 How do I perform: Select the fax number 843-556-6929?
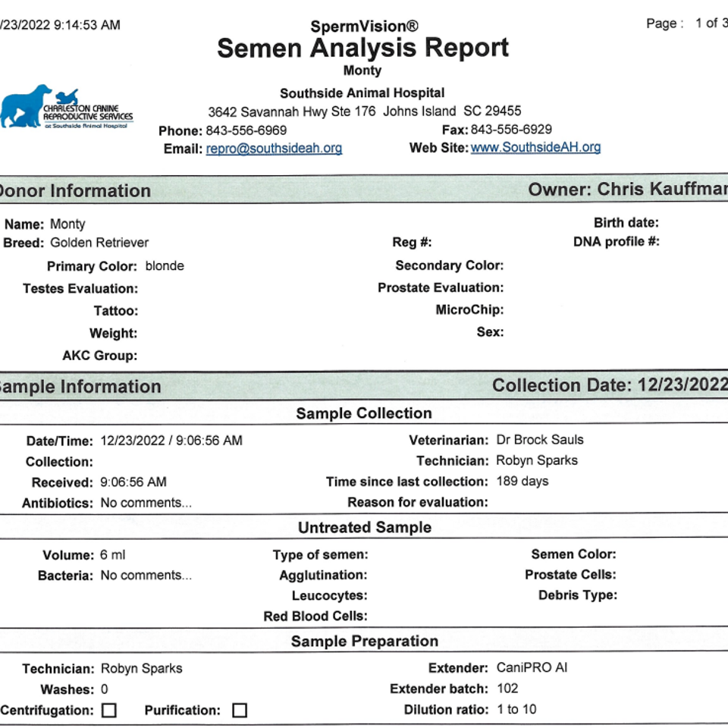511,130
